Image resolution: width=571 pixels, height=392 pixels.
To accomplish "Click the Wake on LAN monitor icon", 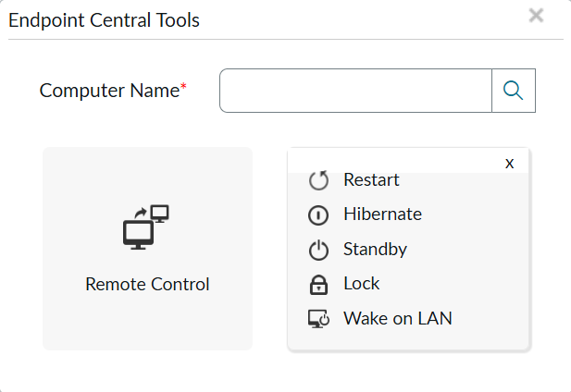I will (318, 319).
